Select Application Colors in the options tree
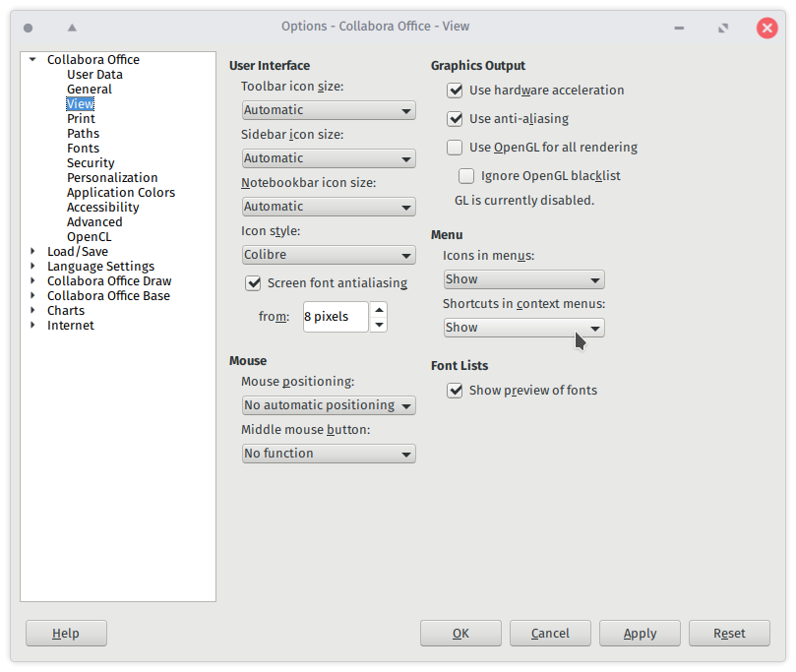The image size is (796, 672). tap(120, 193)
